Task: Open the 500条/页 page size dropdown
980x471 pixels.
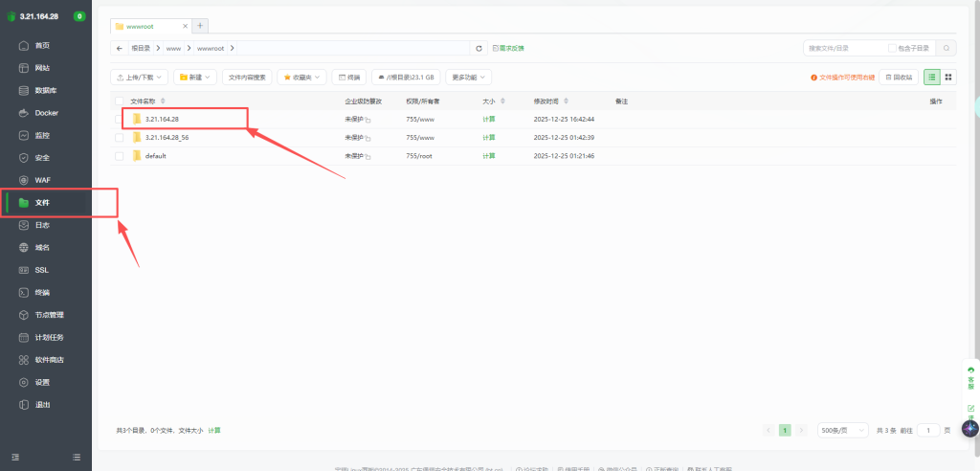Action: [x=844, y=431]
